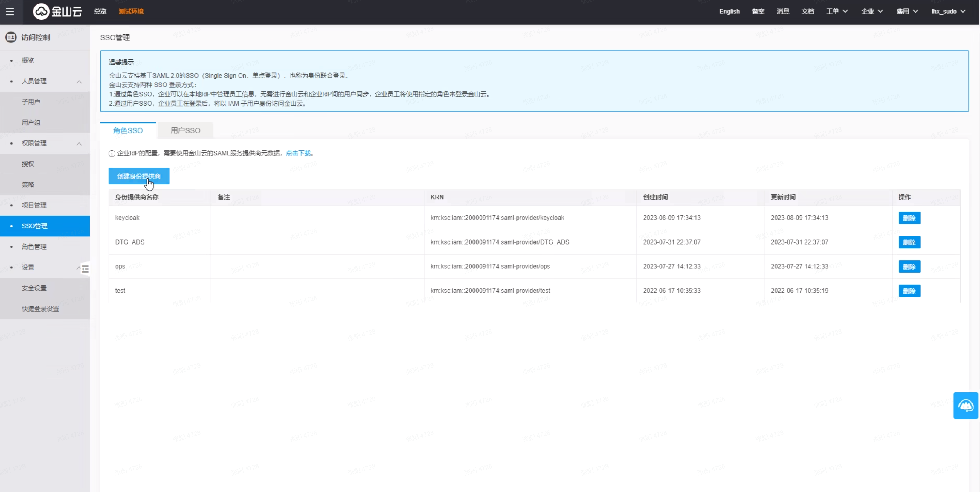980x492 pixels.
Task: Click the 点击下载 metadata link
Action: click(298, 153)
